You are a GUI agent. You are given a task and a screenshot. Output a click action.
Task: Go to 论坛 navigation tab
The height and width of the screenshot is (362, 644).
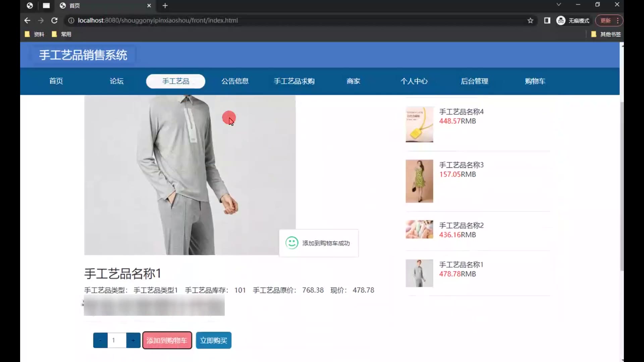click(x=116, y=81)
